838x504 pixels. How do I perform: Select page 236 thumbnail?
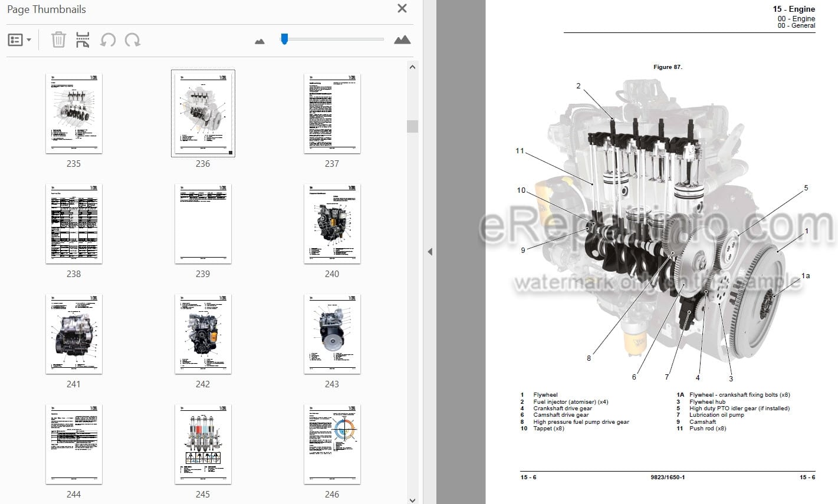[x=203, y=113]
